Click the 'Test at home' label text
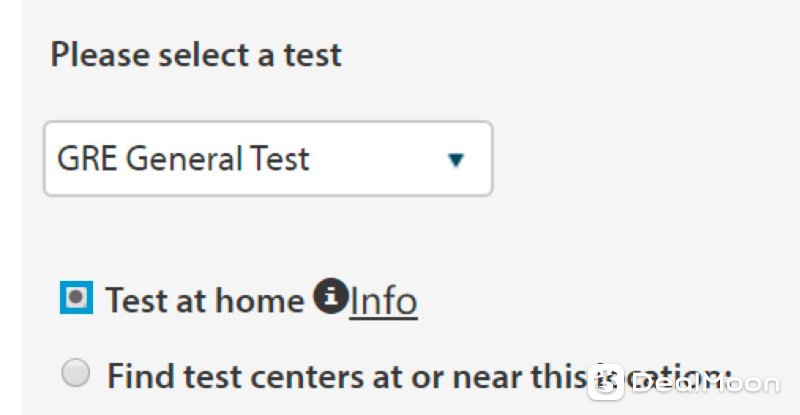This screenshot has width=800, height=415. (x=205, y=300)
